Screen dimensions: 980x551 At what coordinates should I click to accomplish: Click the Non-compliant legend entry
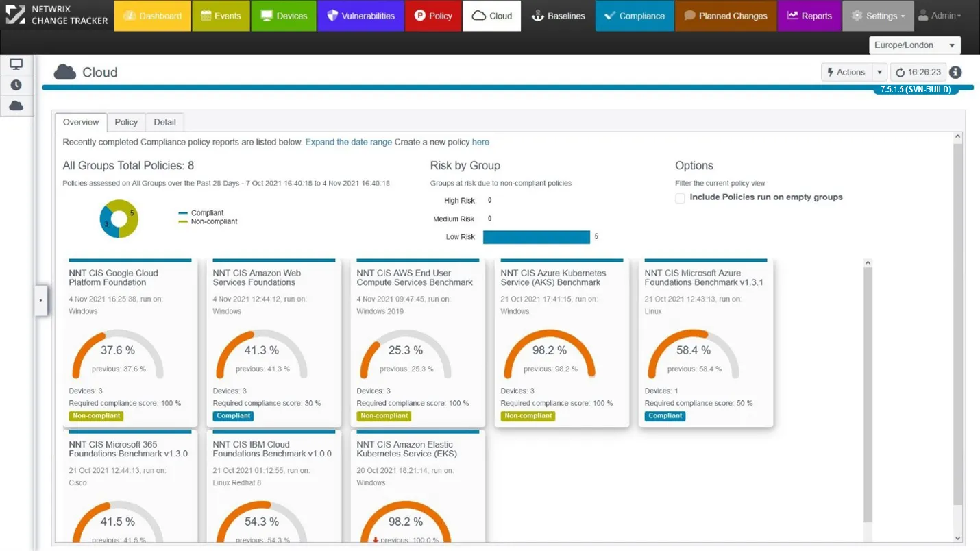(208, 221)
